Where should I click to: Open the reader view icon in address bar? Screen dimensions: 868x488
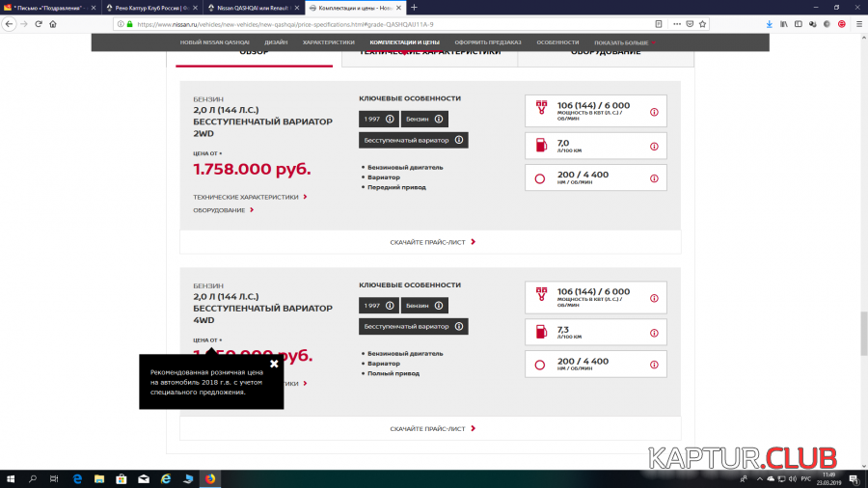tap(658, 24)
